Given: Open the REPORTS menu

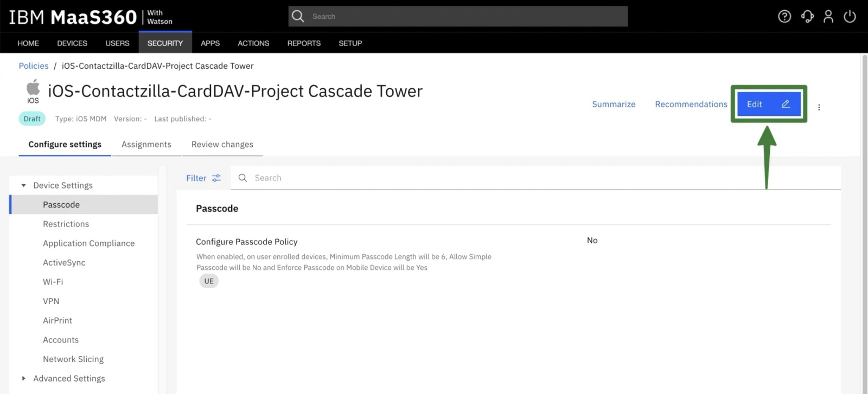Looking at the screenshot, I should (304, 43).
